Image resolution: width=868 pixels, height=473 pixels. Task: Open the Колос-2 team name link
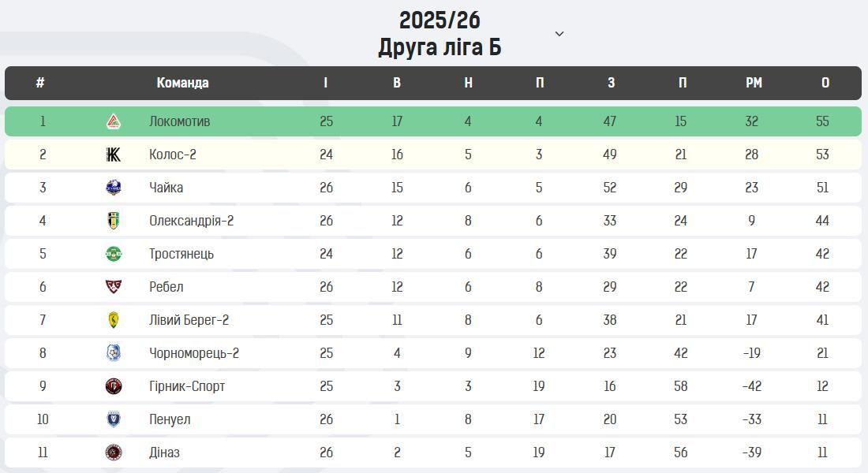tap(172, 155)
